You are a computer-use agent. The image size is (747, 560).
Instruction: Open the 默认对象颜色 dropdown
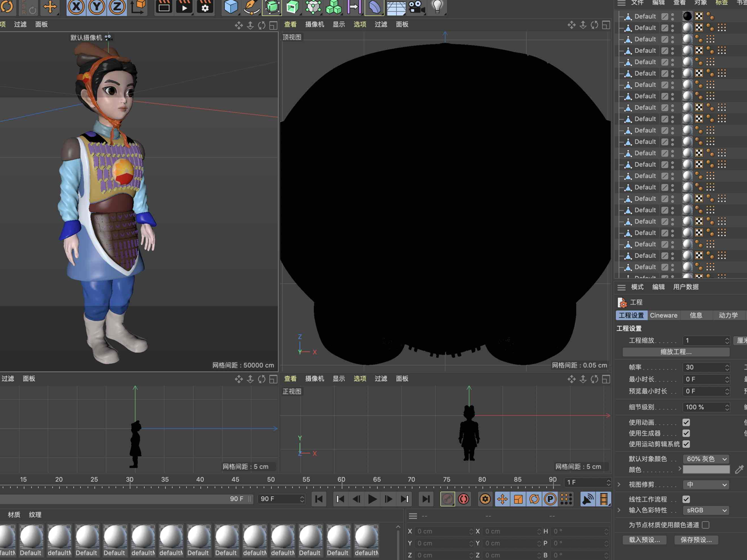point(706,459)
